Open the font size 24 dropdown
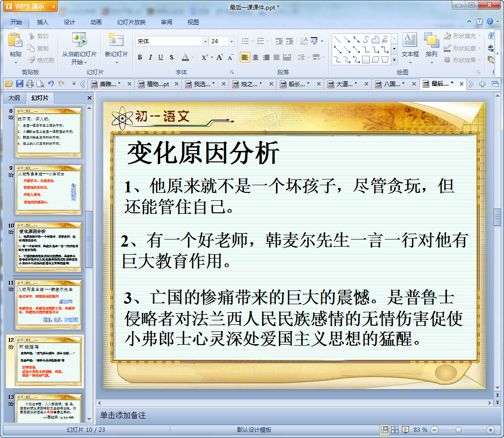504x438 pixels. click(x=231, y=41)
